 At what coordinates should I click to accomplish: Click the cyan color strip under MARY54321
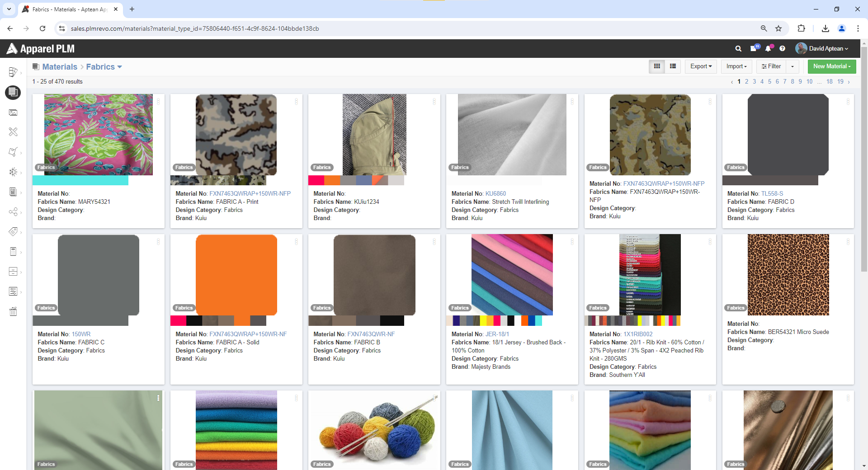point(80,180)
